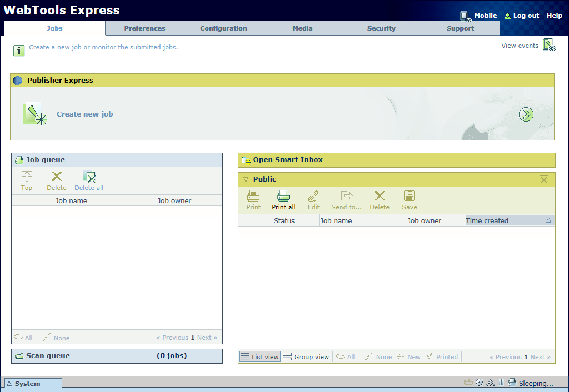Collapse the Public inbox triangle
This screenshot has height=392, width=569.
(246, 179)
